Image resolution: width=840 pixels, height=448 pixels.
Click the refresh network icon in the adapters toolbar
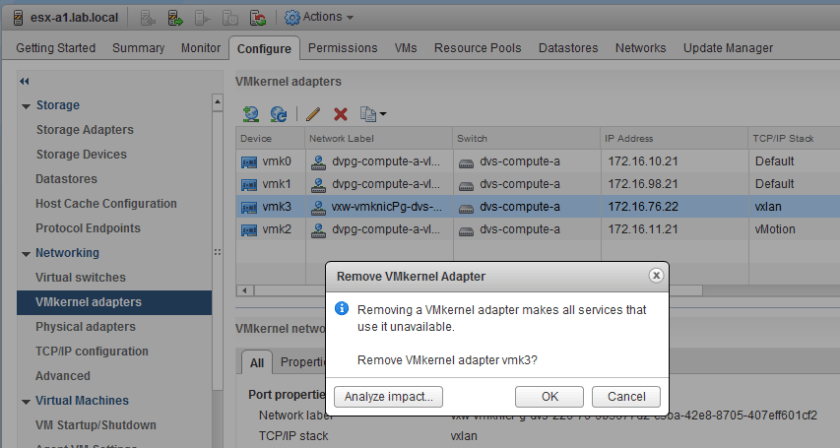[279, 114]
